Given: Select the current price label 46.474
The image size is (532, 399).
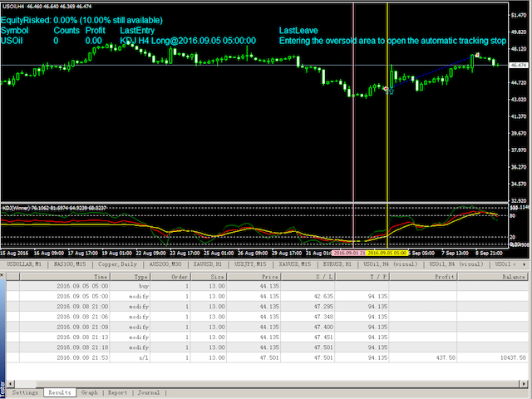Looking at the screenshot, I should coord(520,65).
